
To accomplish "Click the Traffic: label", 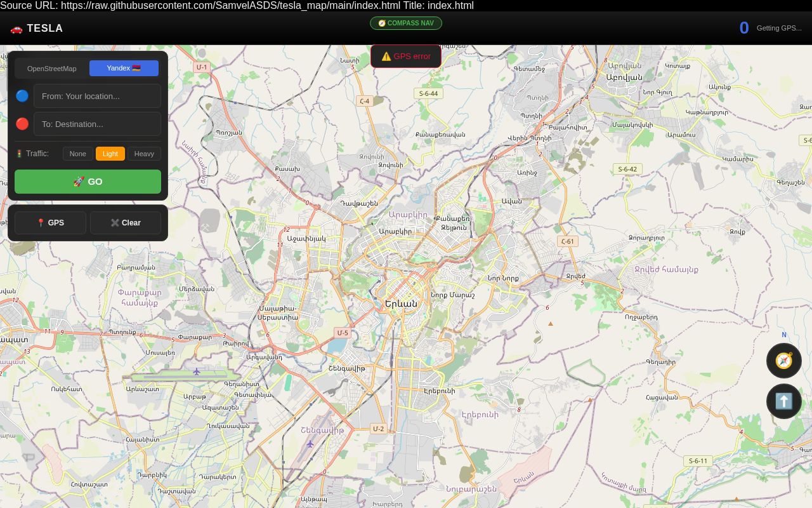I will click(37, 154).
